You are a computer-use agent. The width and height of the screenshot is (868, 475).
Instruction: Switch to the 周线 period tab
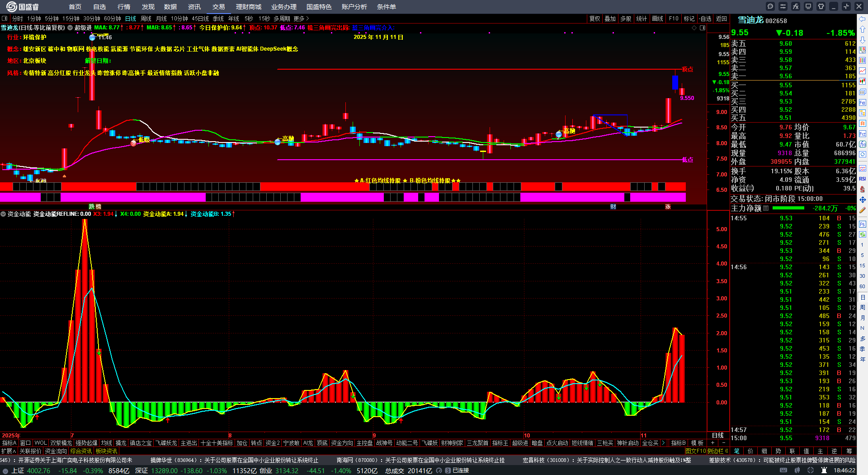tap(146, 19)
